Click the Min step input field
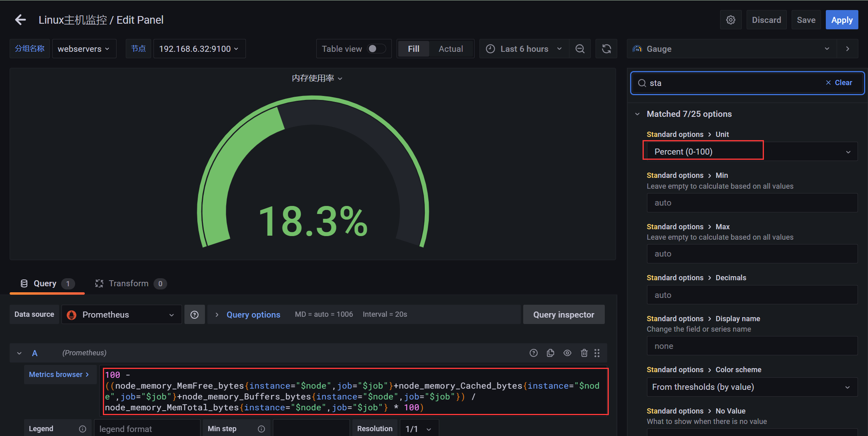The width and height of the screenshot is (868, 436). coord(311,429)
